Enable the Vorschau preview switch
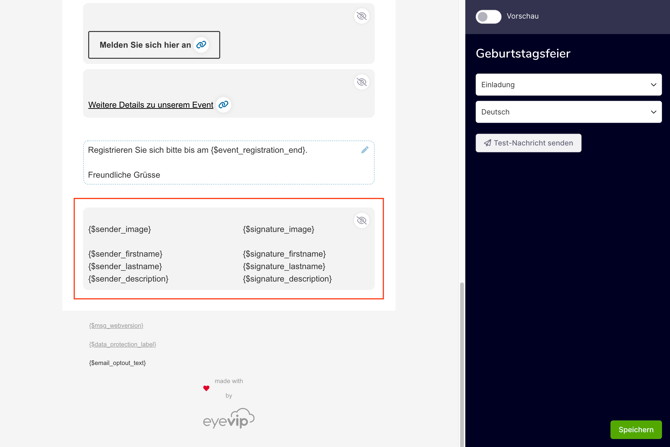This screenshot has height=447, width=670. click(x=488, y=16)
